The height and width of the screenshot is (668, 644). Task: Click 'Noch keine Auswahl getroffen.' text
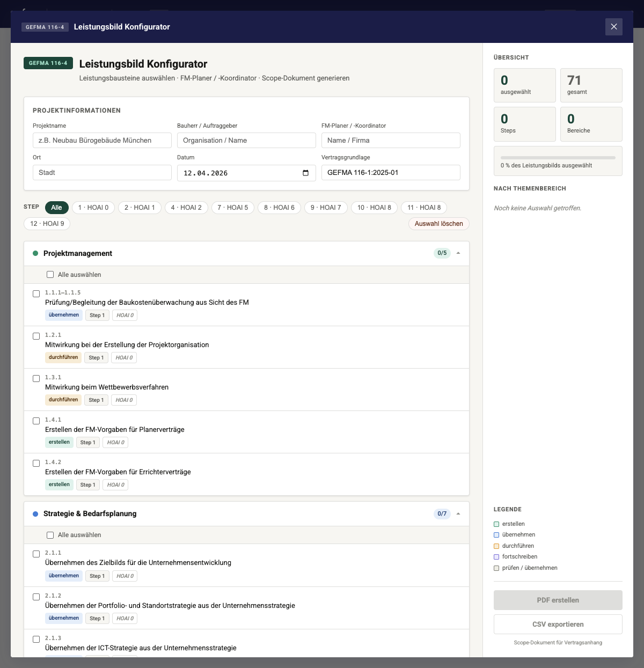(x=538, y=208)
